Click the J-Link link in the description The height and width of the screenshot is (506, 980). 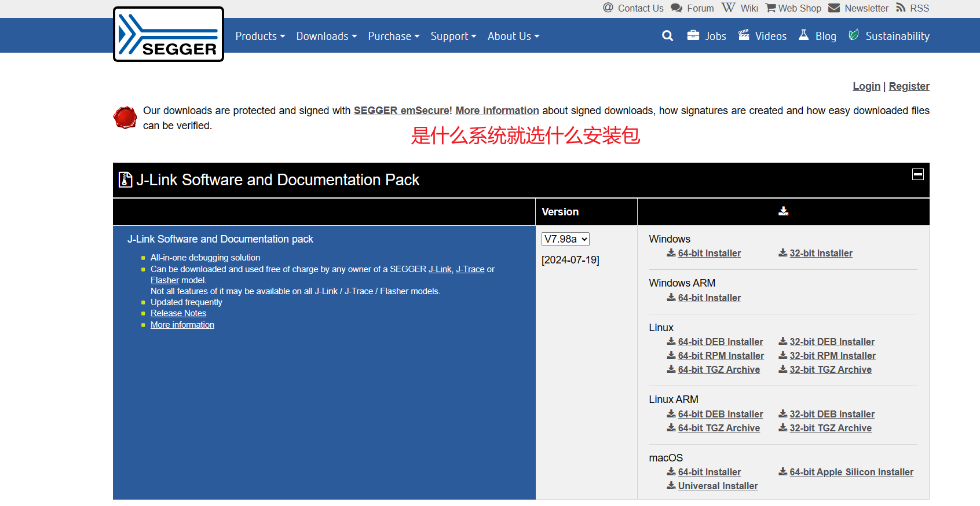pyautogui.click(x=440, y=269)
